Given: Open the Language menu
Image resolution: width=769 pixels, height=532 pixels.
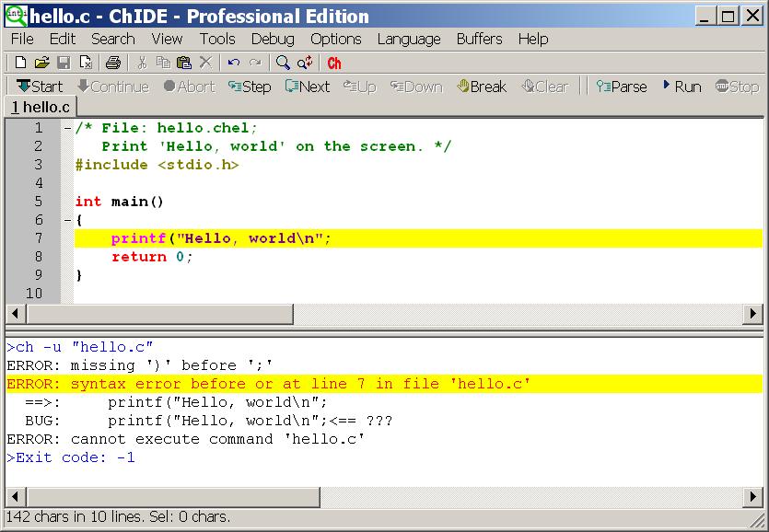Looking at the screenshot, I should tap(409, 39).
